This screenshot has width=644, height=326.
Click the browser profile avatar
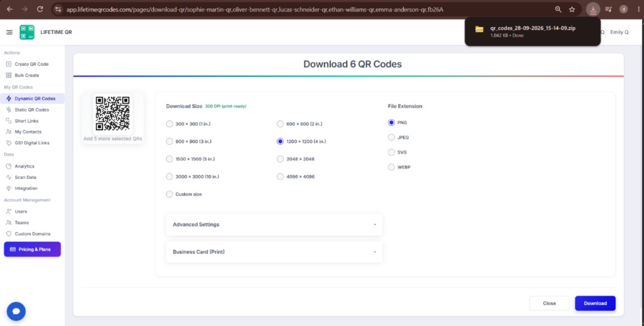(623, 9)
